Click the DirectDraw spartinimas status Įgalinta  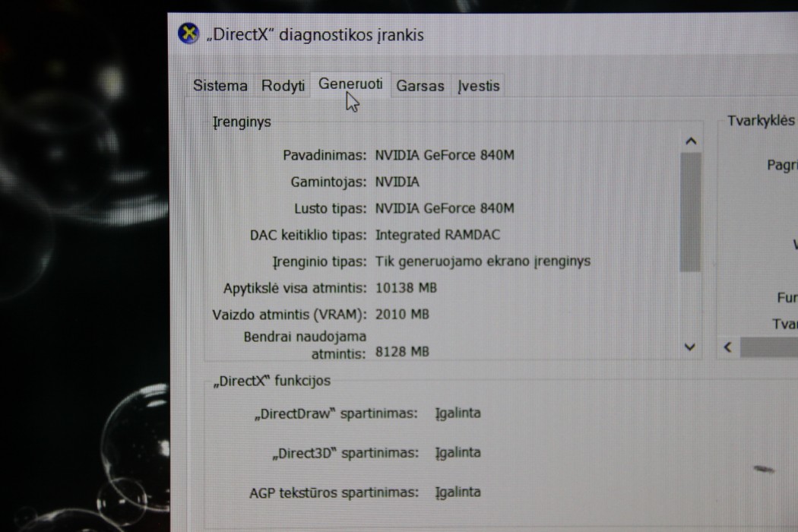pyautogui.click(x=458, y=413)
